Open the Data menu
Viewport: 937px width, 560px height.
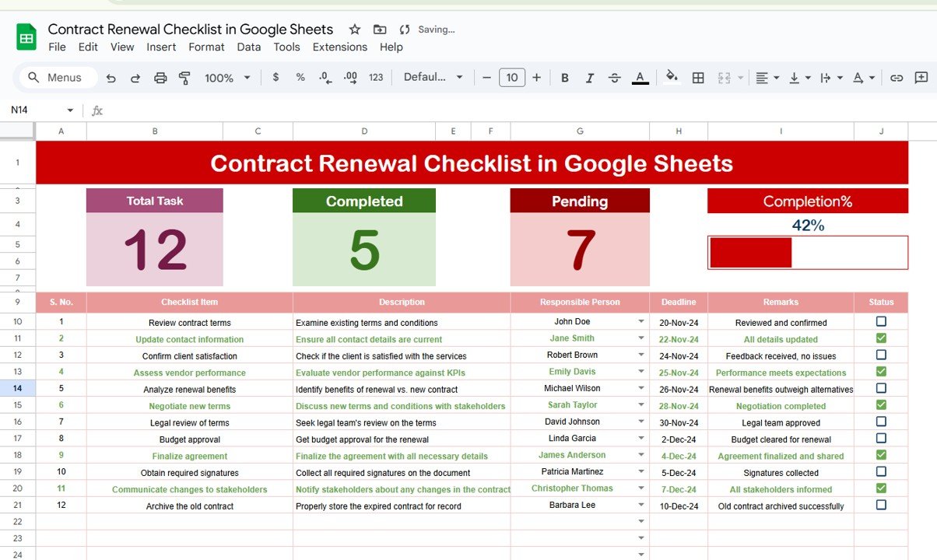[x=249, y=47]
